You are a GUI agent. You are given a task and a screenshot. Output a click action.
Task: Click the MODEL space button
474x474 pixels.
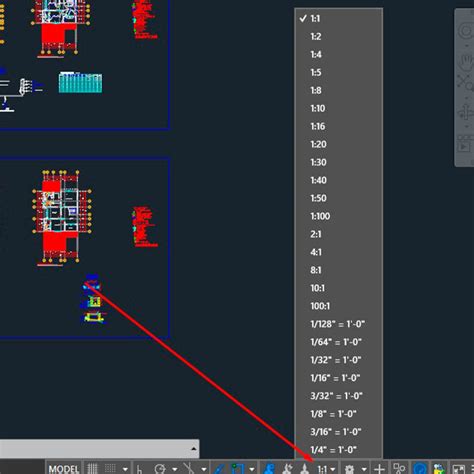click(63, 469)
